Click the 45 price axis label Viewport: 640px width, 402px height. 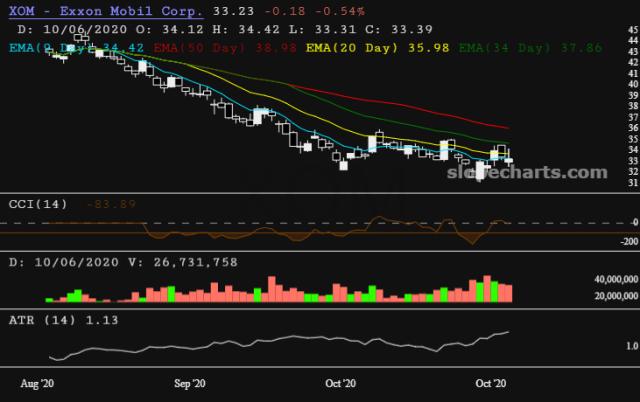[x=631, y=31]
